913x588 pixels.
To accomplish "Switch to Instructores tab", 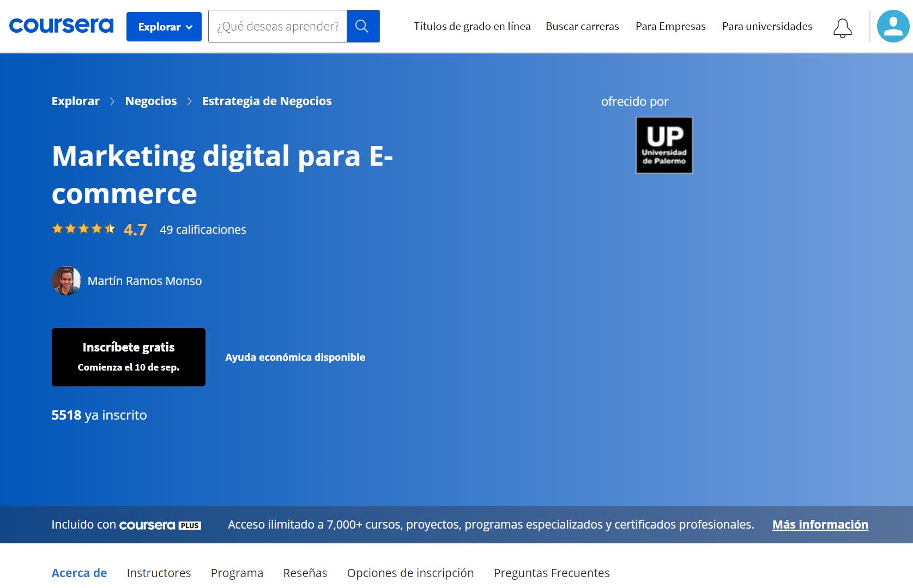I will click(x=159, y=573).
